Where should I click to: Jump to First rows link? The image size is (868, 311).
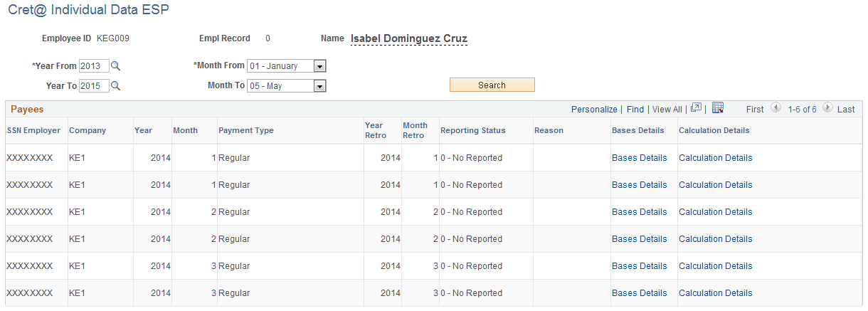[755, 110]
